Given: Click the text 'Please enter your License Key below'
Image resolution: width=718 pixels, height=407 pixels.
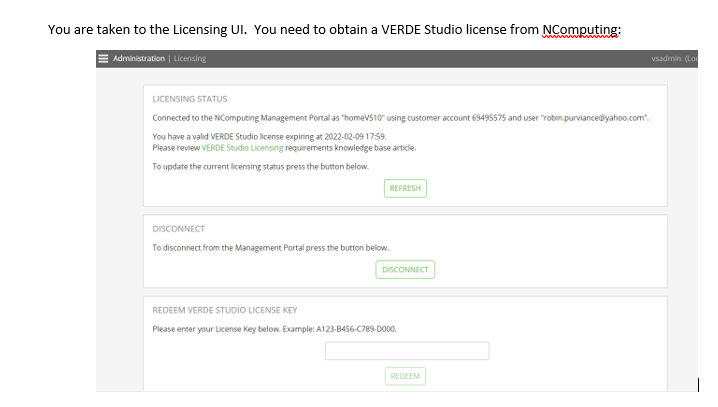Looking at the screenshot, I should pos(274,329).
